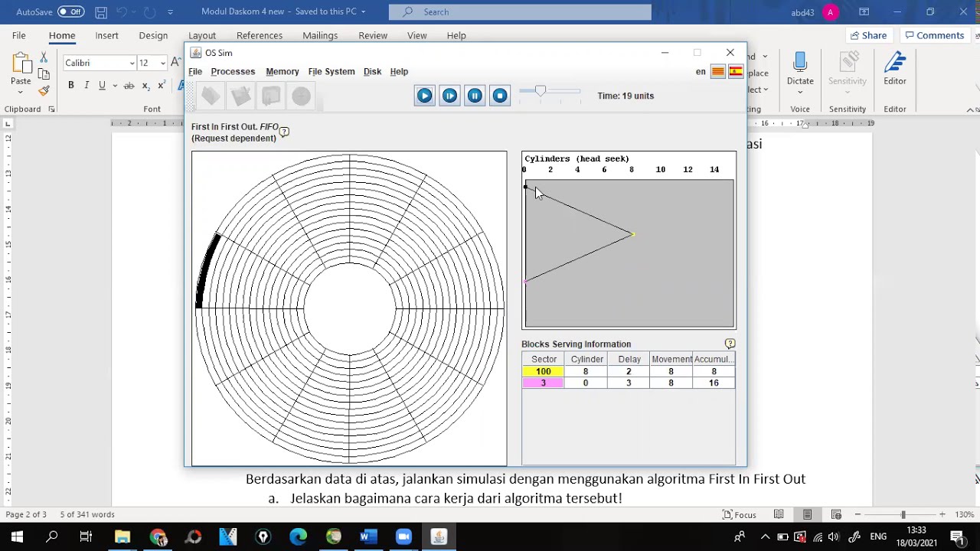Screen dimensions: 980x551
Task: Switch language with the Spanish flag icon
Action: (736, 71)
